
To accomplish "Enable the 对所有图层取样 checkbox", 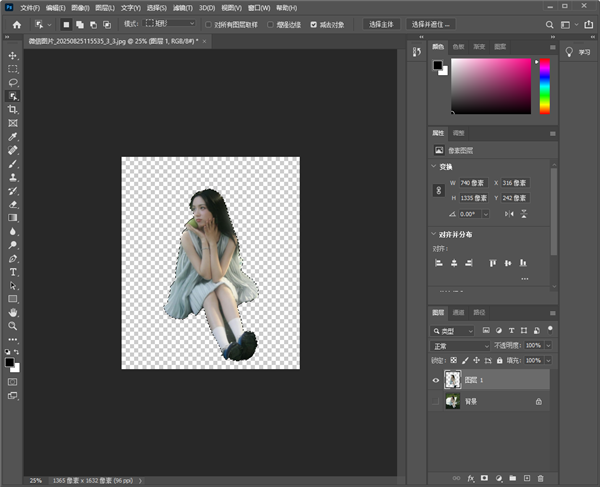I will [207, 23].
